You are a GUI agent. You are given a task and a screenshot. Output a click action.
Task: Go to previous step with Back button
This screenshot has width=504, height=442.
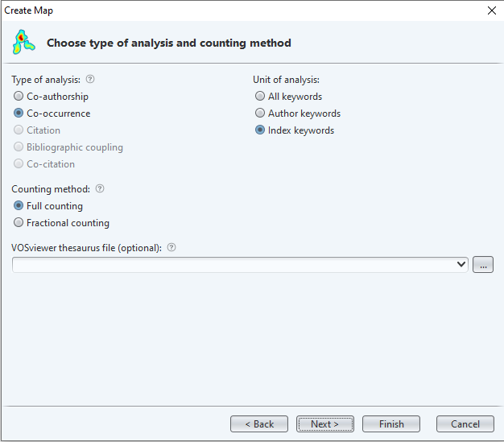259,424
